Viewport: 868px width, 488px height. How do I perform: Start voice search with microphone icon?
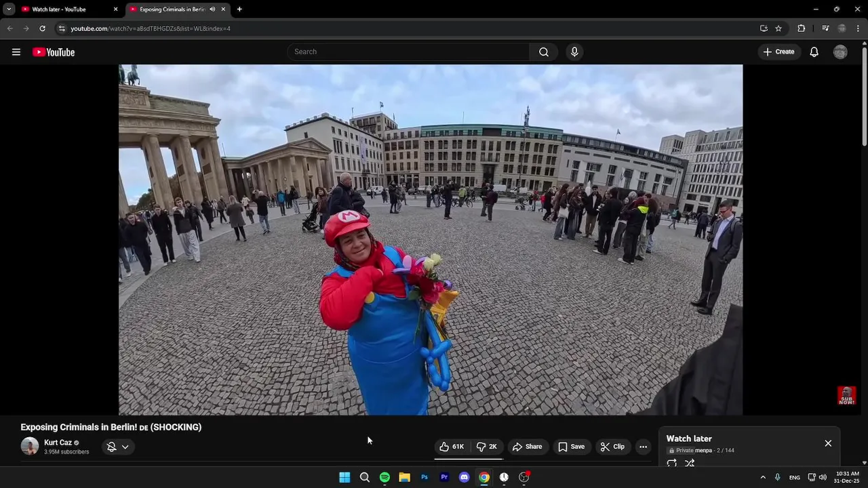[574, 52]
